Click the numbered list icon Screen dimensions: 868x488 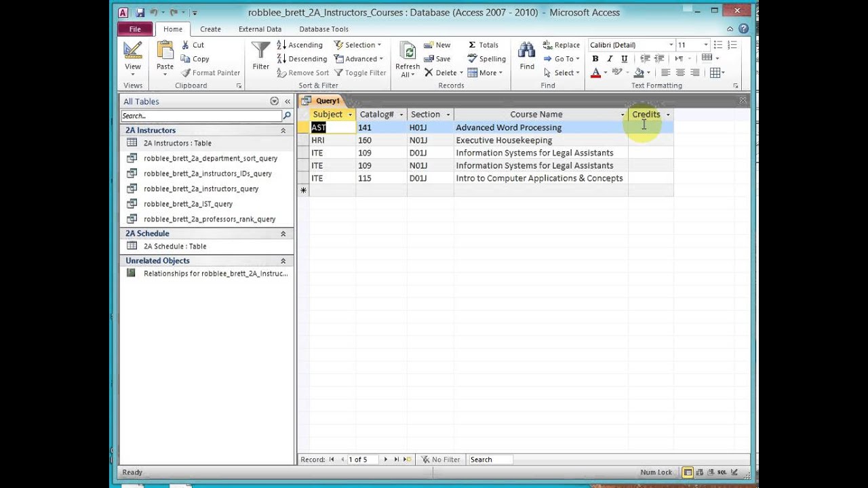coord(732,45)
